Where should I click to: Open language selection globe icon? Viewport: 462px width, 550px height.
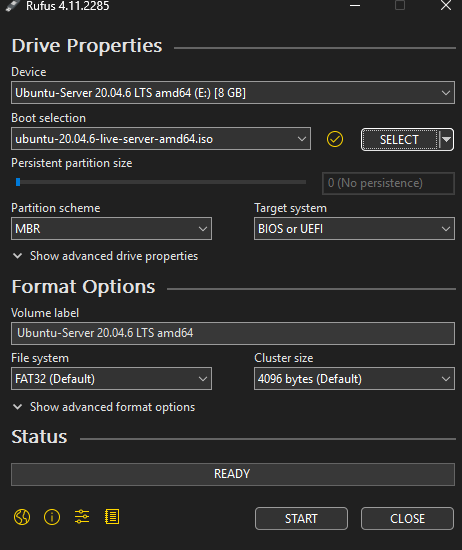22,517
